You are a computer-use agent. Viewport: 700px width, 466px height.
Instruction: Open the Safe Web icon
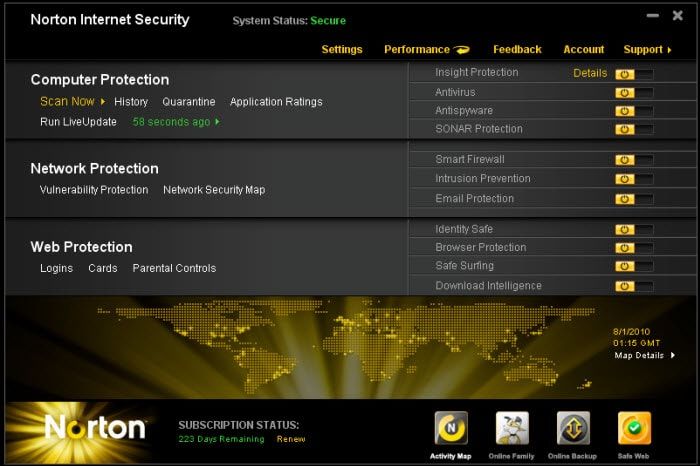[634, 428]
